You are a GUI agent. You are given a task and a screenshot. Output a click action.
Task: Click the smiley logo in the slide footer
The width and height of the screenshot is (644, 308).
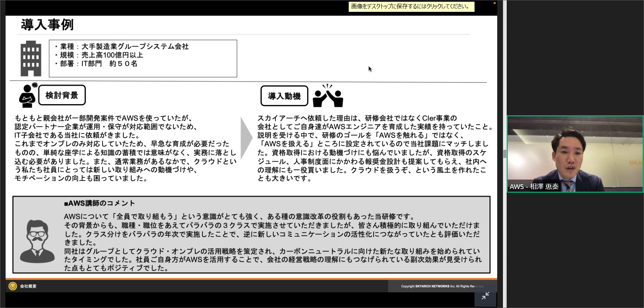tap(13, 286)
